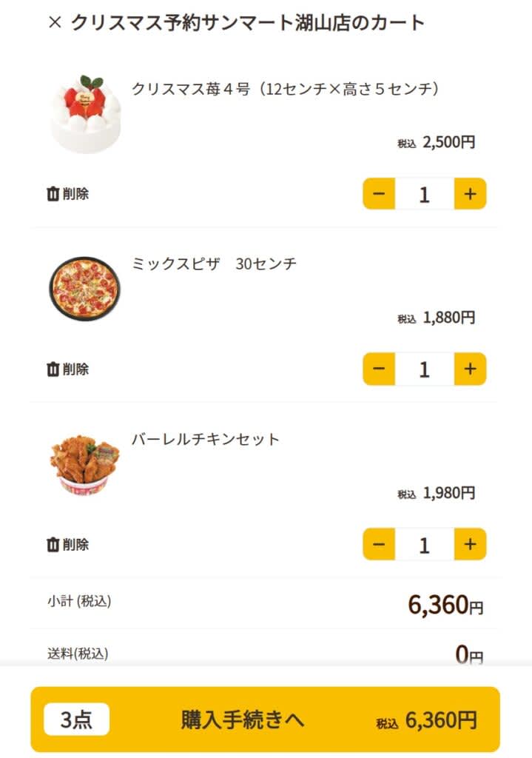View the mix pizza product image

point(85,289)
